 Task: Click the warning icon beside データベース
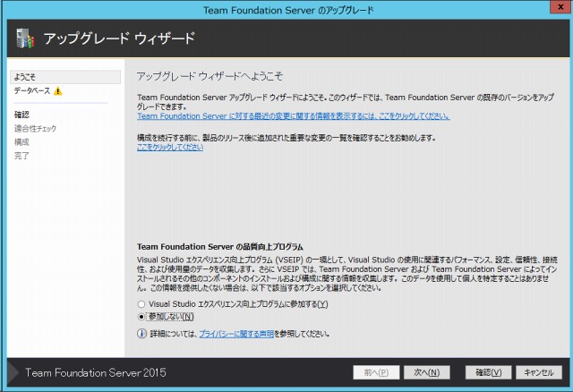tap(57, 90)
